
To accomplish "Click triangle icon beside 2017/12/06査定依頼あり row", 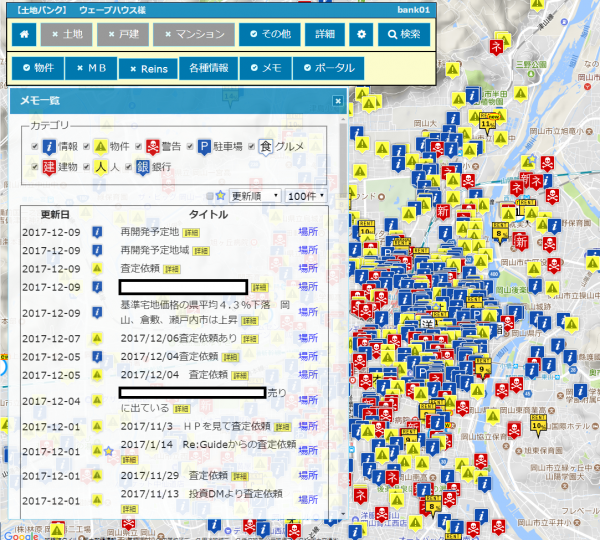I will (97, 338).
